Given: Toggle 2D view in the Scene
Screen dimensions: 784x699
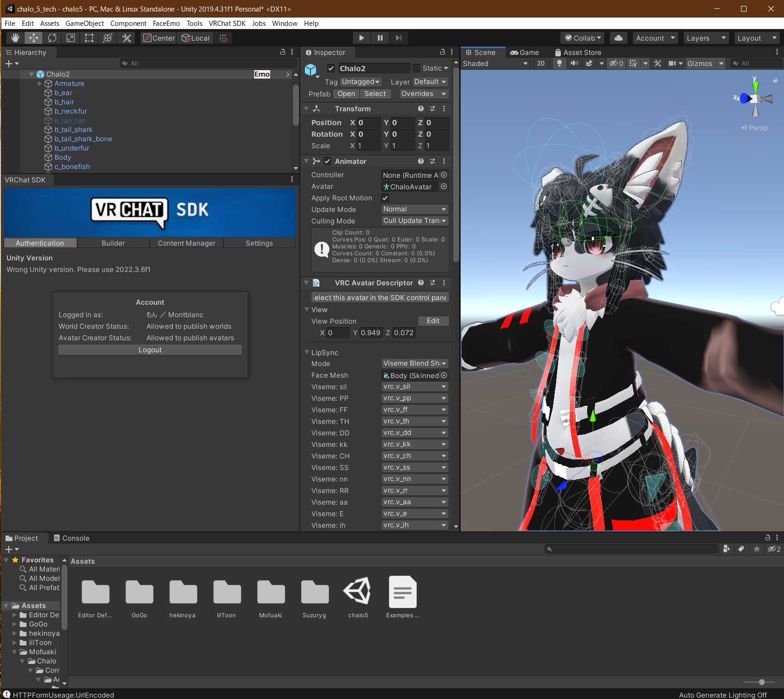Looking at the screenshot, I should pyautogui.click(x=541, y=64).
